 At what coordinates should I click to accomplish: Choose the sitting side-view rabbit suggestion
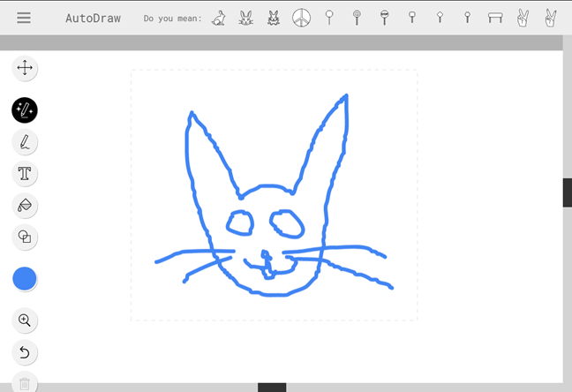coord(219,18)
